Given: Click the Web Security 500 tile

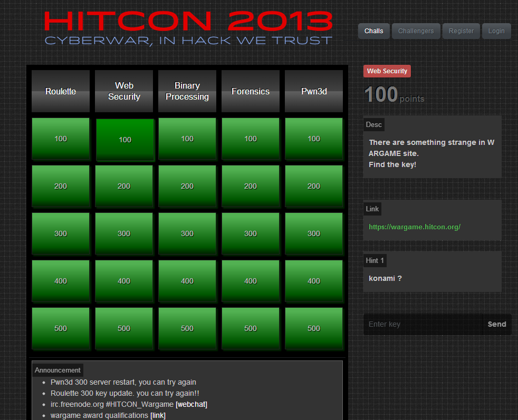Looking at the screenshot, I should click(x=124, y=328).
